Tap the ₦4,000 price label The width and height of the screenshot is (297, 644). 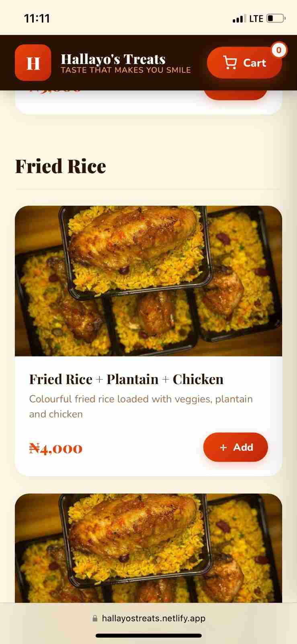(56, 448)
